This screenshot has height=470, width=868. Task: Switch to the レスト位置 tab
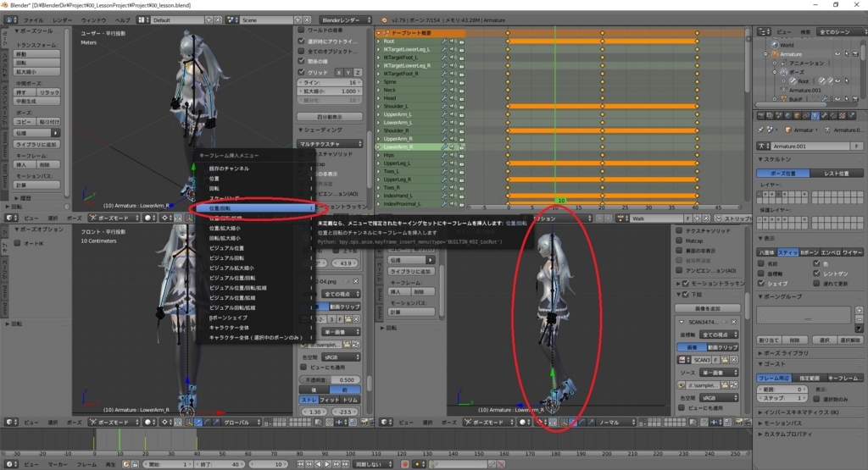(x=837, y=173)
